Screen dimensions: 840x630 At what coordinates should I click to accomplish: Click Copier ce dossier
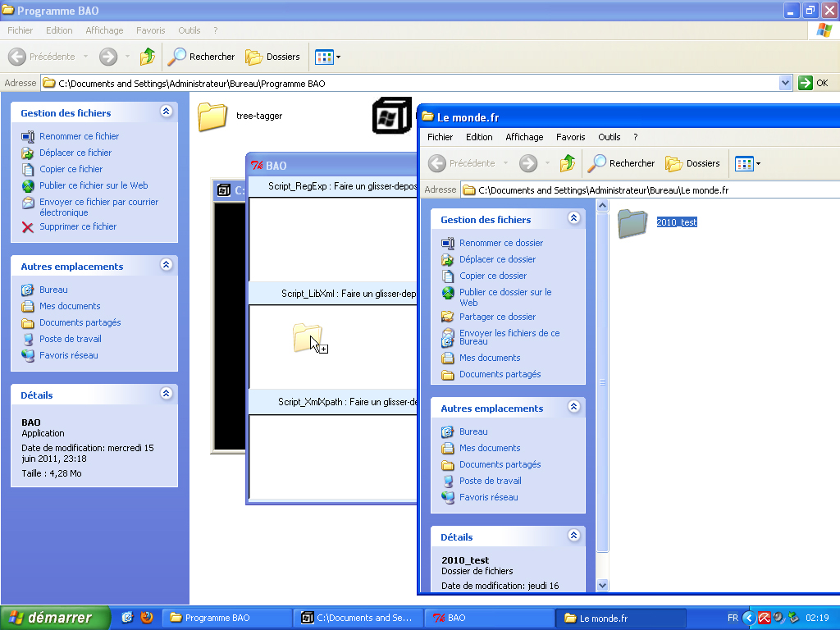coord(493,276)
